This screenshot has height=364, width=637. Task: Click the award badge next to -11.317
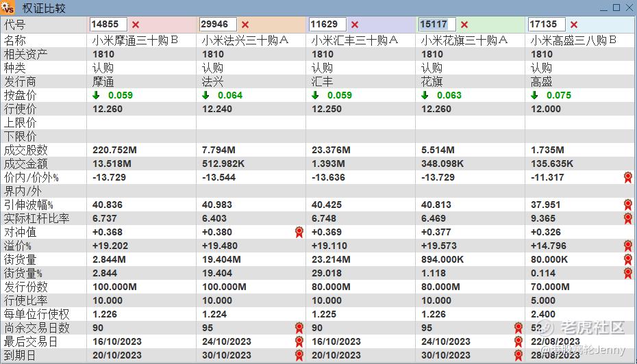628,177
